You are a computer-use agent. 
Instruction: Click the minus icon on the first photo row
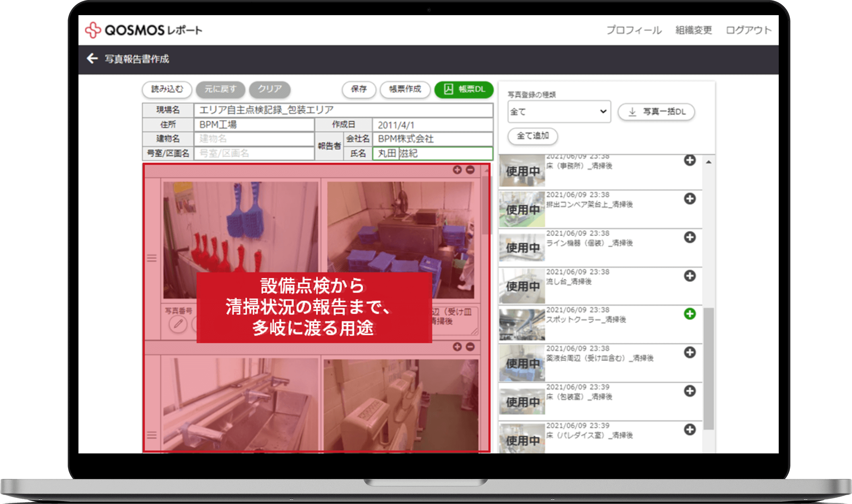[470, 170]
